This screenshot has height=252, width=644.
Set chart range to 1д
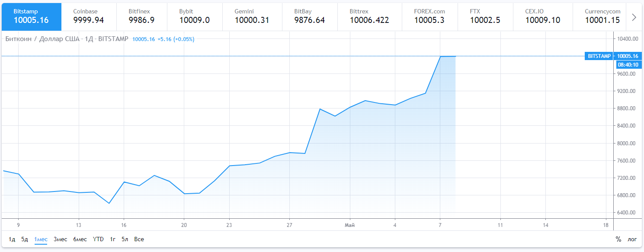(x=12, y=239)
